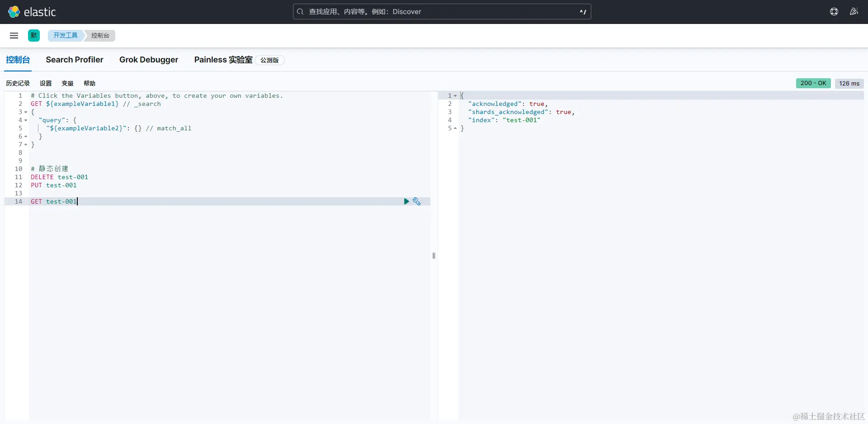Open the Painless 实验室 tab
868x424 pixels.
coord(223,60)
